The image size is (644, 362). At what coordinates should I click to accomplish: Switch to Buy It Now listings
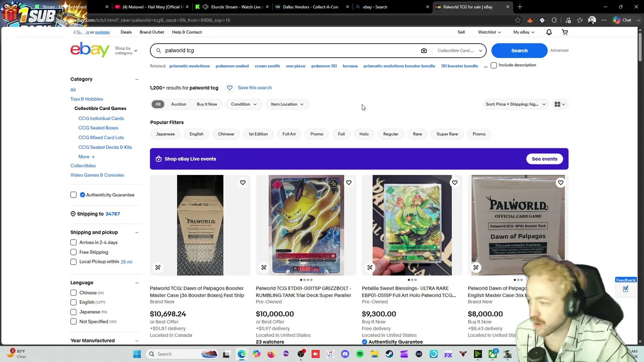tap(207, 104)
